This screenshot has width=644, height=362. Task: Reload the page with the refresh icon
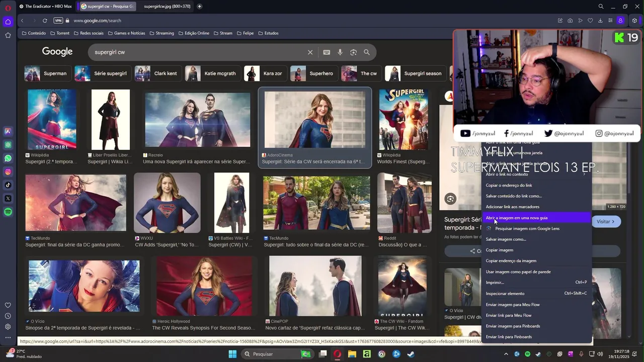(45, 21)
